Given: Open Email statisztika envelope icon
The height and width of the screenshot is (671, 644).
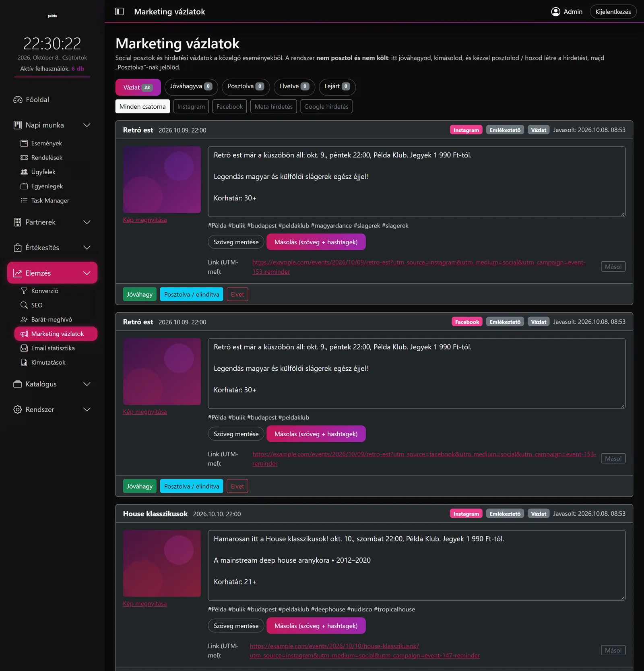Looking at the screenshot, I should pyautogui.click(x=24, y=348).
